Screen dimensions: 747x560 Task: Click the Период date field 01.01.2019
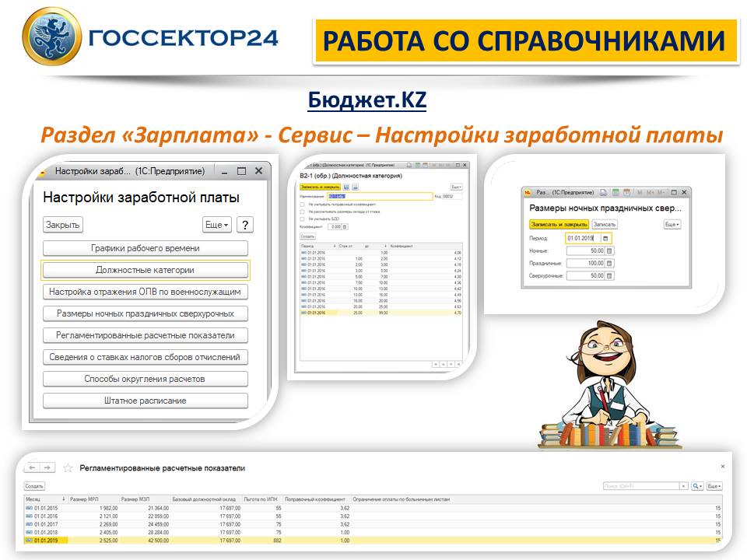point(583,238)
